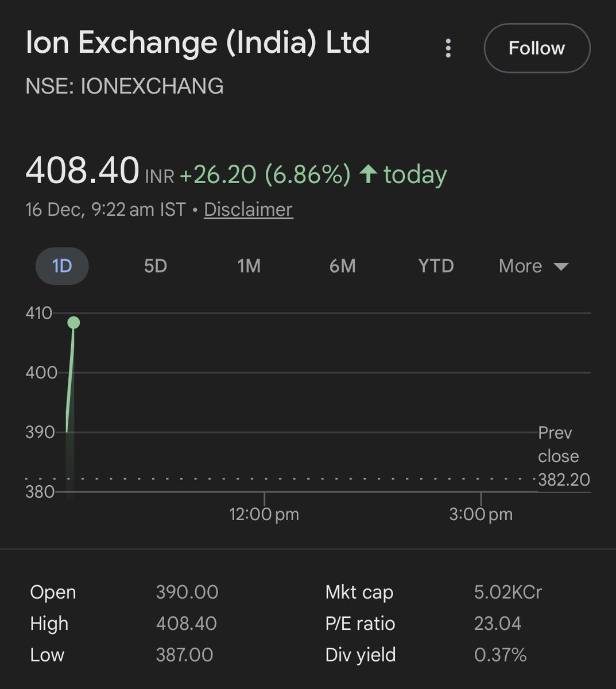Click the dropdown arrow beside More

tap(561, 266)
